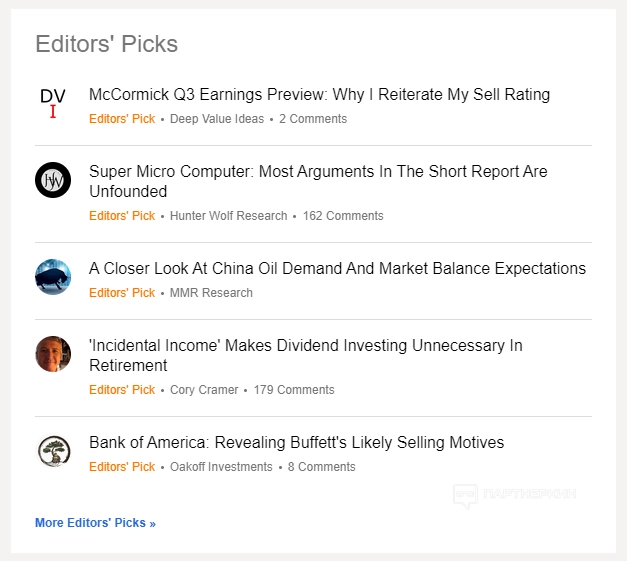Viewport: 627px width, 561px height.
Task: Click the Hunter Wolf Research avatar icon
Action: coord(53,180)
